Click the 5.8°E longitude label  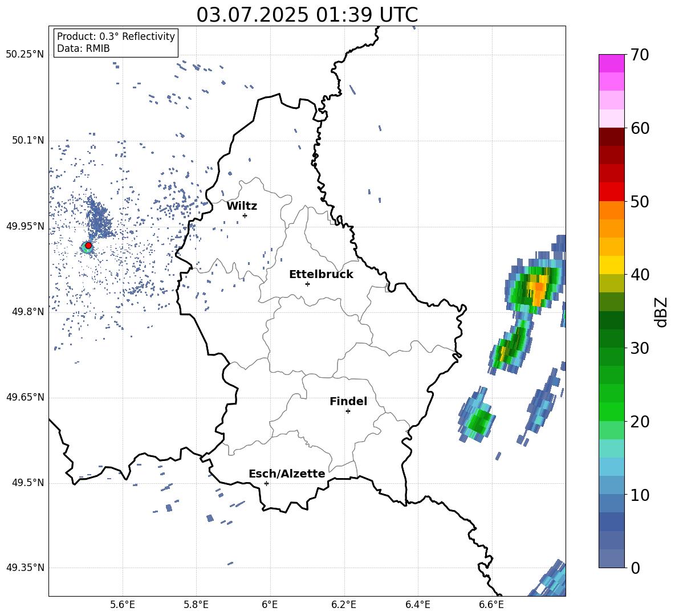(x=196, y=605)
